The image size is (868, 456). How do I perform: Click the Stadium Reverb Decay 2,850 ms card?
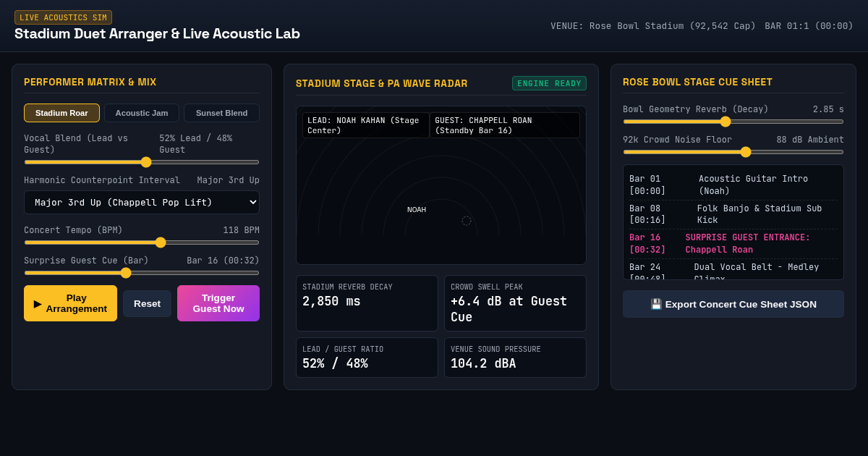[x=367, y=303]
